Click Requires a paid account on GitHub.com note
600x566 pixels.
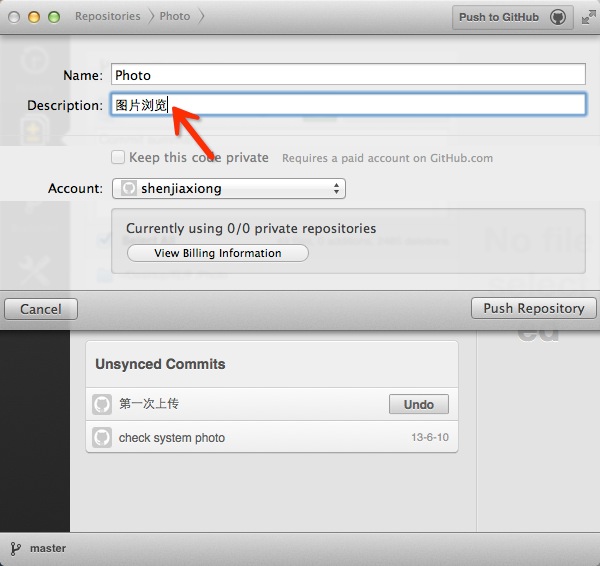click(387, 158)
